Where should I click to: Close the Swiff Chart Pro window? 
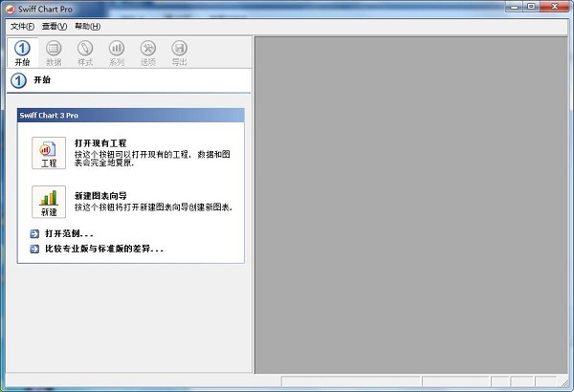(554, 7)
